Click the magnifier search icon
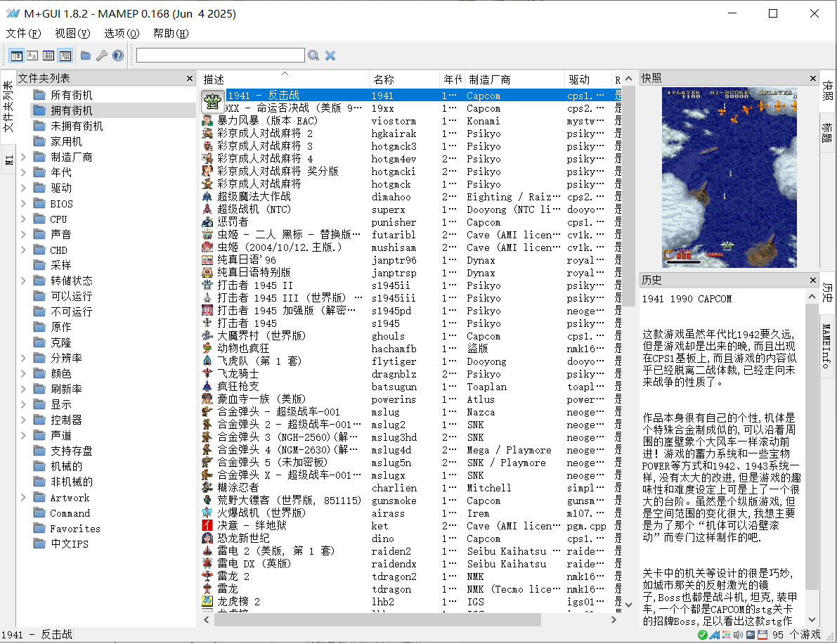The width and height of the screenshot is (837, 644). click(x=313, y=55)
